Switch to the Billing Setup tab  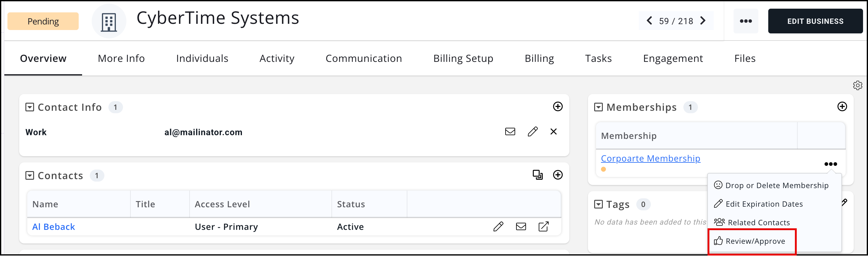(x=463, y=59)
